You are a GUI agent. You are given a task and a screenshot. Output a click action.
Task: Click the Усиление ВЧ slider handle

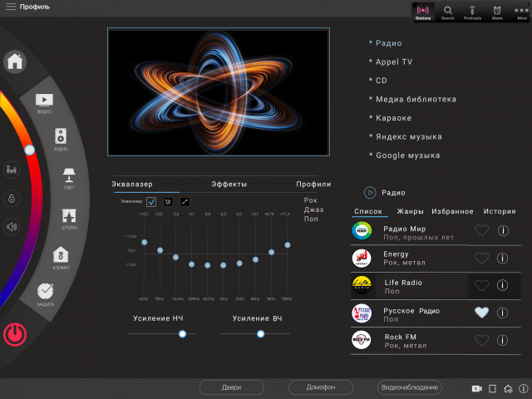[x=260, y=334]
